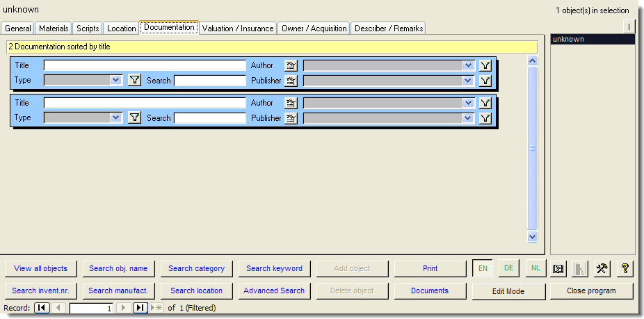Open the book icon in the bottom toolbar
This screenshot has height=319, width=644.
click(x=558, y=268)
